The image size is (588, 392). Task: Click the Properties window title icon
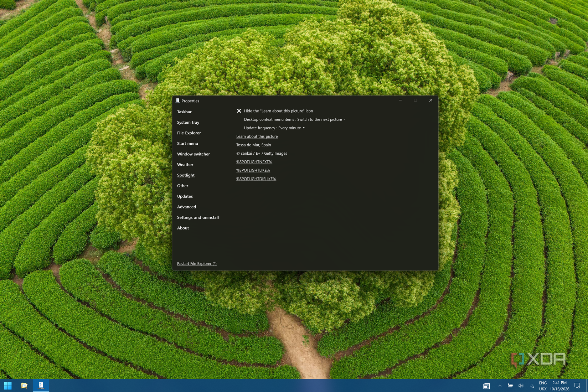(x=177, y=101)
